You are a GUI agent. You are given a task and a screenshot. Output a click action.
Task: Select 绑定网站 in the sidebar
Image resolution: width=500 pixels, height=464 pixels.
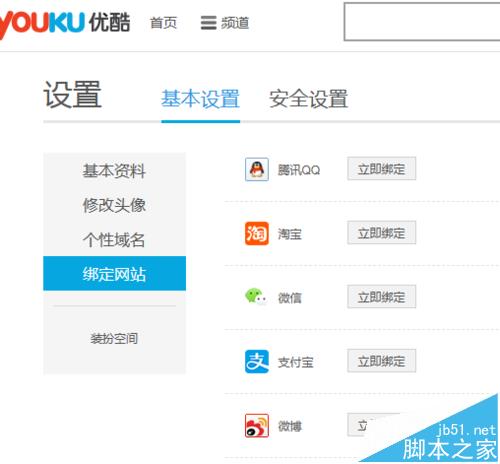click(114, 273)
